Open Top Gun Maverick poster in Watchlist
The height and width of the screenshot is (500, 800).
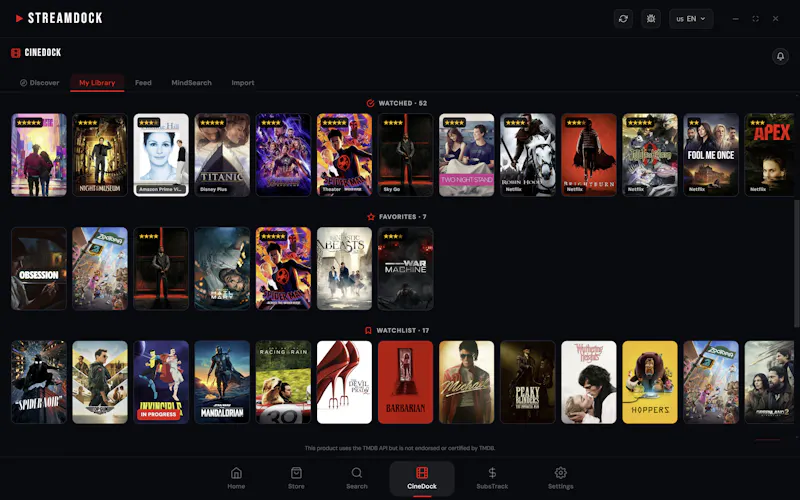(100, 382)
